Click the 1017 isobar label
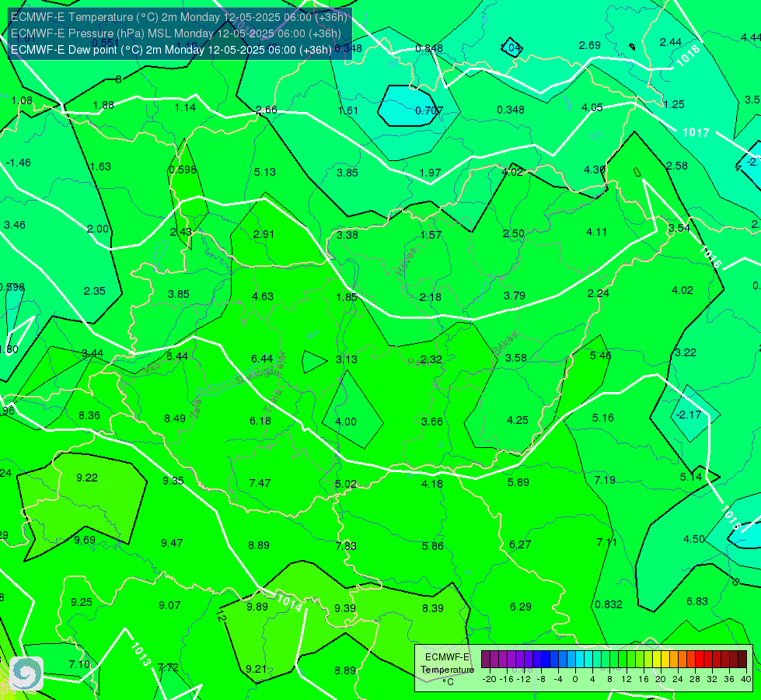The height and width of the screenshot is (700, 761). (696, 133)
